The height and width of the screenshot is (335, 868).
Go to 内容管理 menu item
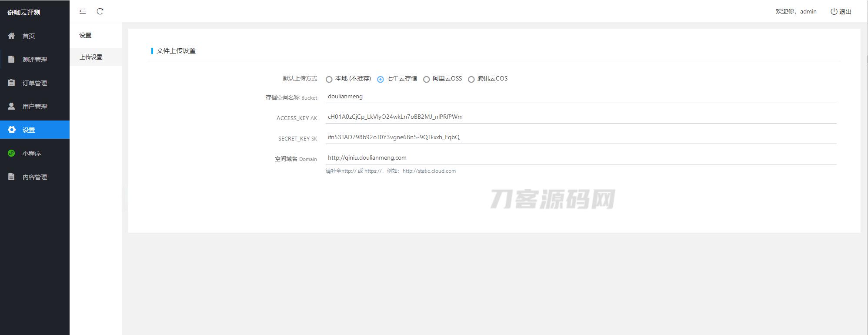point(35,177)
